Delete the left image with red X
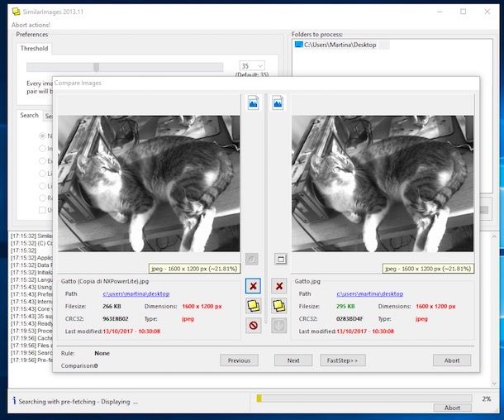This screenshot has width=504, height=420. [x=253, y=286]
